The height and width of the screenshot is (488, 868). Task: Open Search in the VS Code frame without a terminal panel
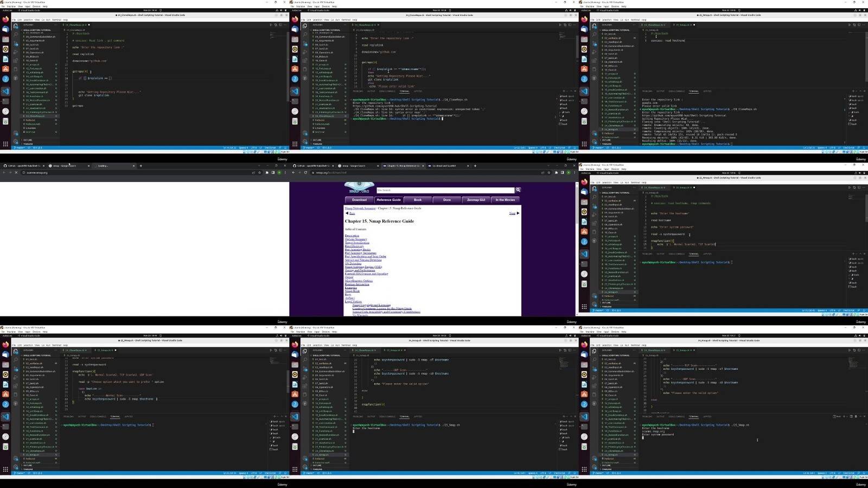pyautogui.click(x=16, y=34)
